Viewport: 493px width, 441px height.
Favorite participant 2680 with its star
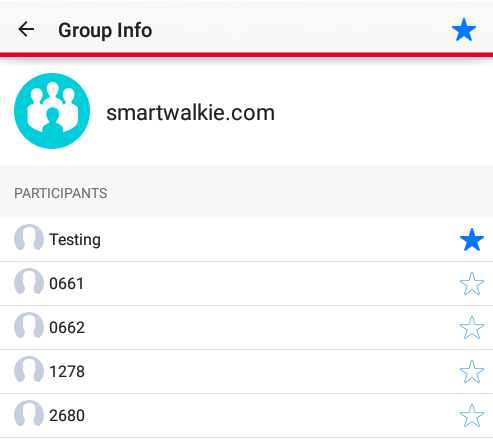coord(472,416)
